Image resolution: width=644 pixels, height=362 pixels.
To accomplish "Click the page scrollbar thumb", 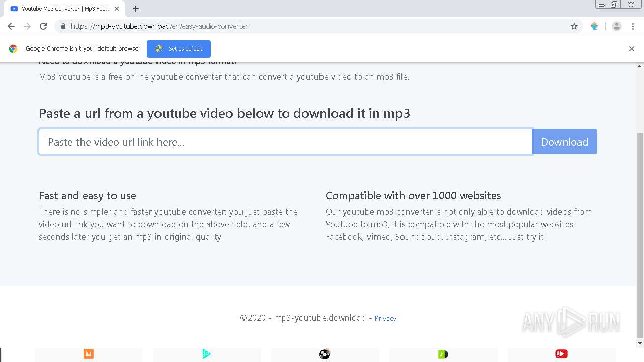I will click(640, 235).
